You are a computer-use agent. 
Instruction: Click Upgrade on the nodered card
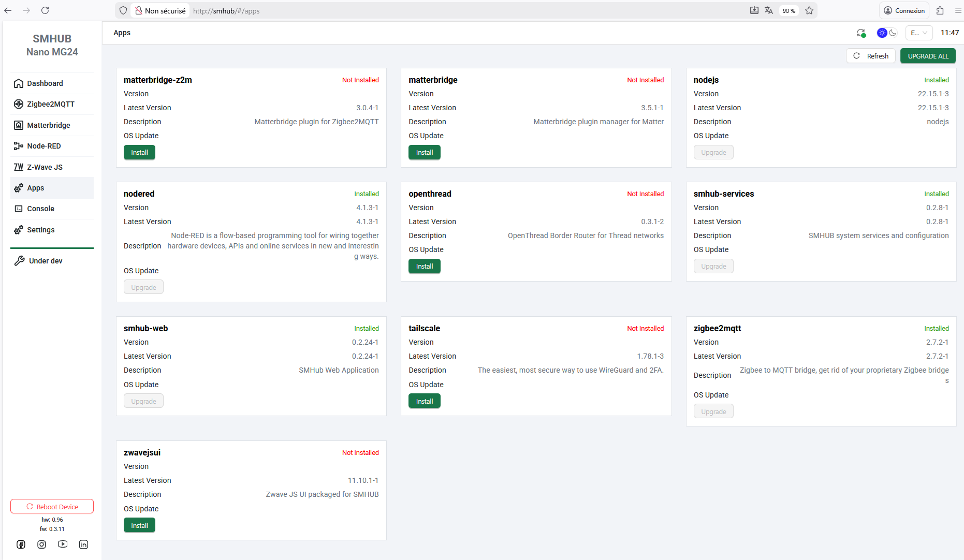point(143,287)
